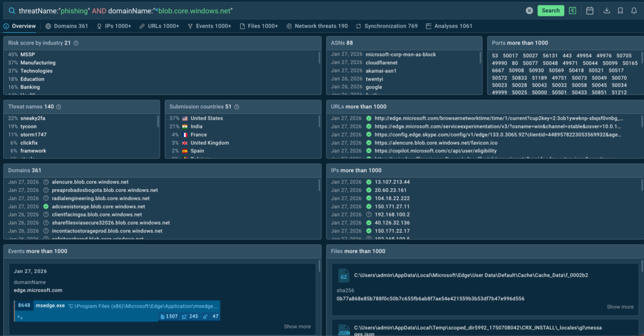Click the bookmark icon to save the query
This screenshot has width=644, height=336.
tap(620, 11)
